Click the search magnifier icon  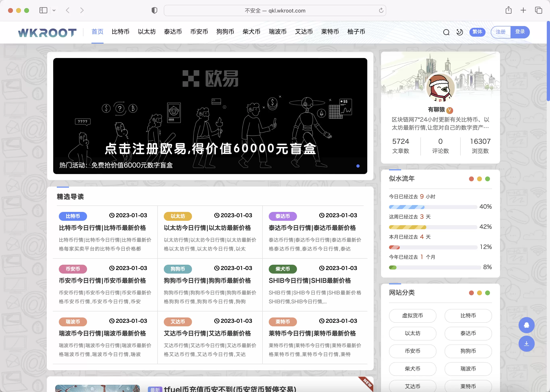446,32
